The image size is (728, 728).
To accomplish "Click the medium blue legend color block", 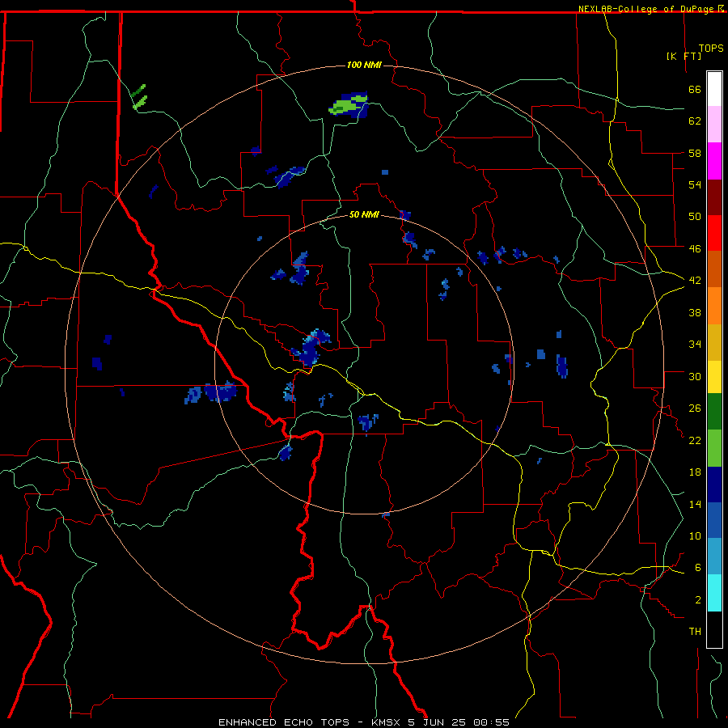I will [714, 520].
